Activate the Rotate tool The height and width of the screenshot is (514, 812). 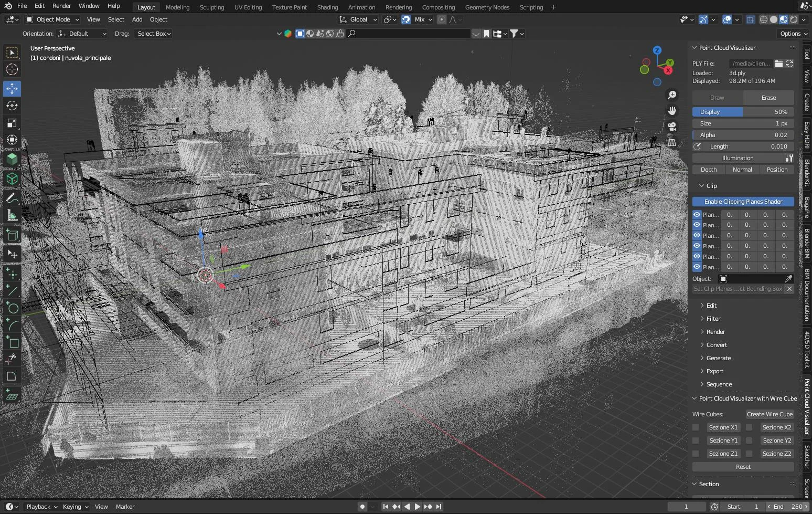[x=12, y=106]
